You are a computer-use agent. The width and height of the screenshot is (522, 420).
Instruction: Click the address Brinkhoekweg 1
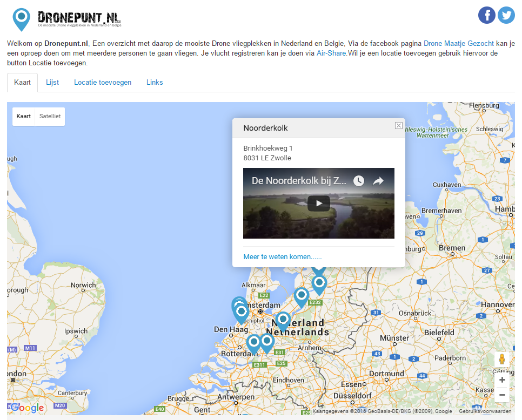268,148
